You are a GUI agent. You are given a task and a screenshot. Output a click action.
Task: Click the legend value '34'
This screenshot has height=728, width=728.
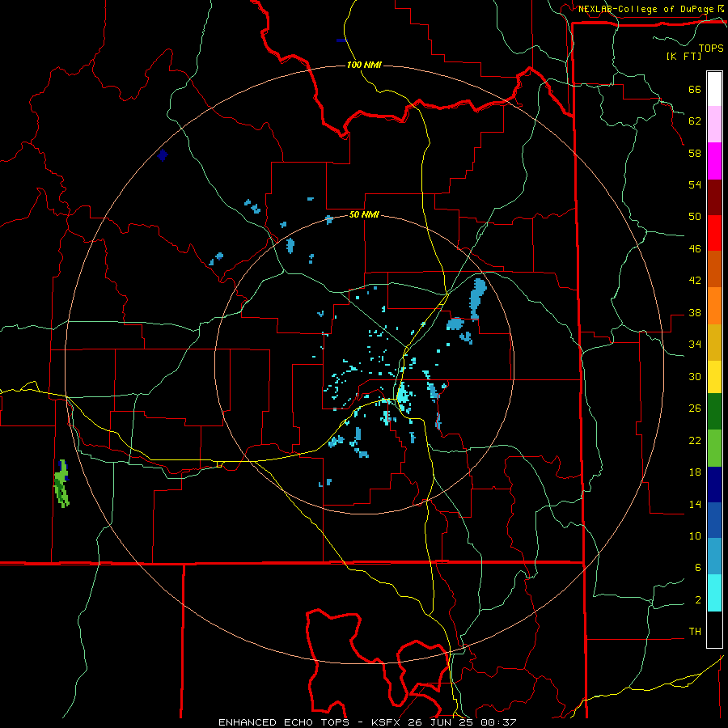pos(695,345)
